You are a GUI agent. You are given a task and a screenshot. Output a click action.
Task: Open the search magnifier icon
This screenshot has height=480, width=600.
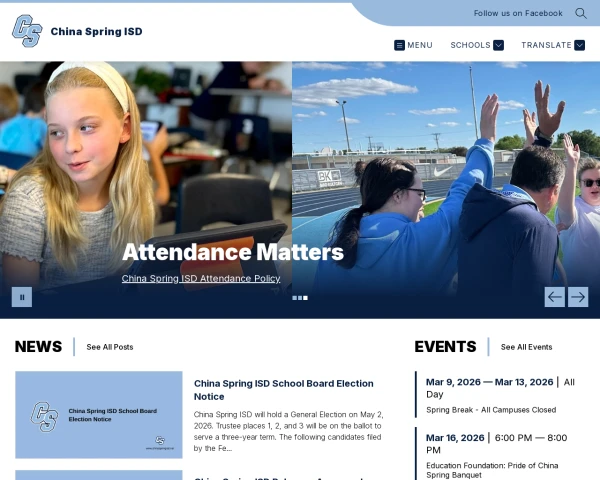(x=581, y=13)
